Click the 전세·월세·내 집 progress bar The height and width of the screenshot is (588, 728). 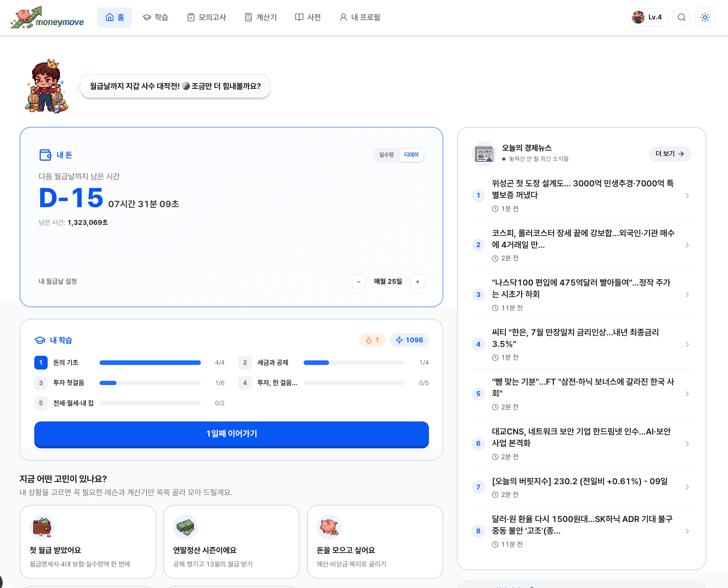point(150,403)
